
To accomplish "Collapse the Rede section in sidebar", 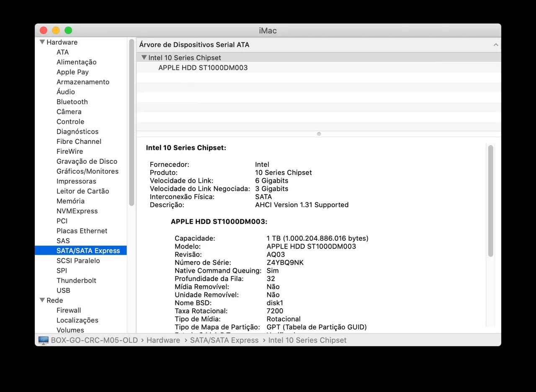I will tap(42, 300).
